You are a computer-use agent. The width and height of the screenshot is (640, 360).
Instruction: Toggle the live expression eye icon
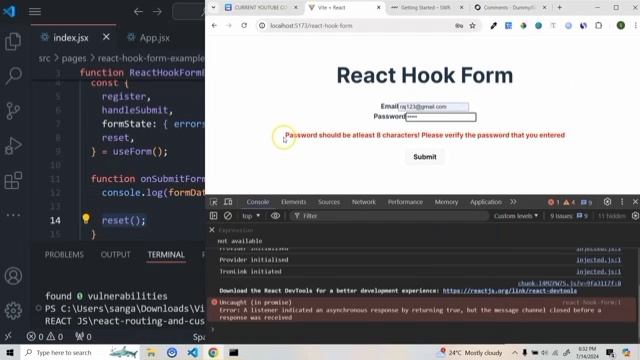pos(275,216)
